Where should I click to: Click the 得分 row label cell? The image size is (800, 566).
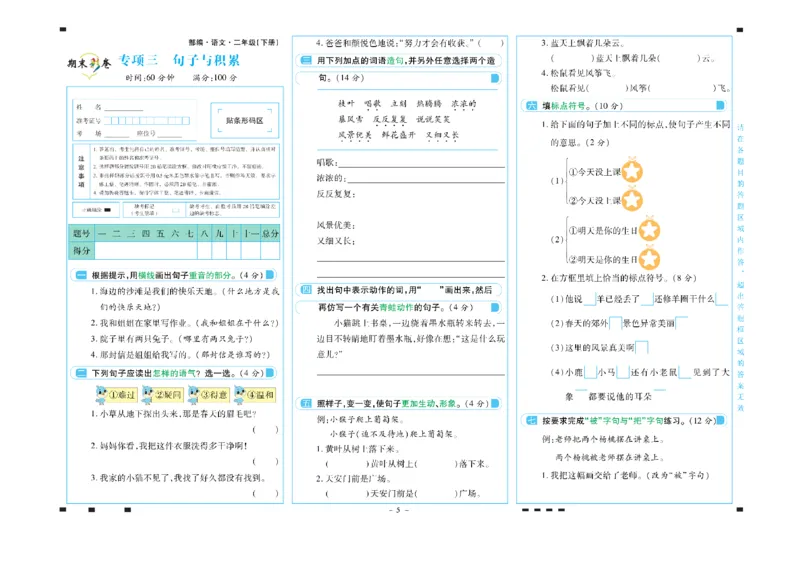(82, 251)
